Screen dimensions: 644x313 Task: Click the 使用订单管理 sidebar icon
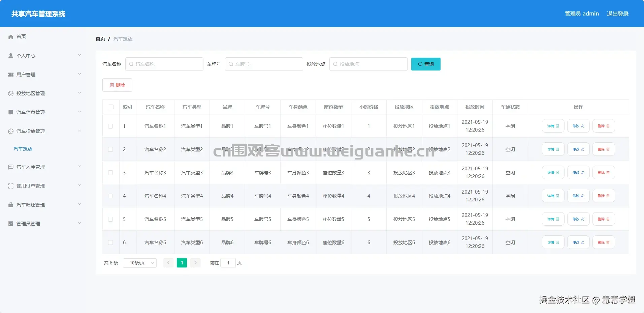tap(11, 186)
